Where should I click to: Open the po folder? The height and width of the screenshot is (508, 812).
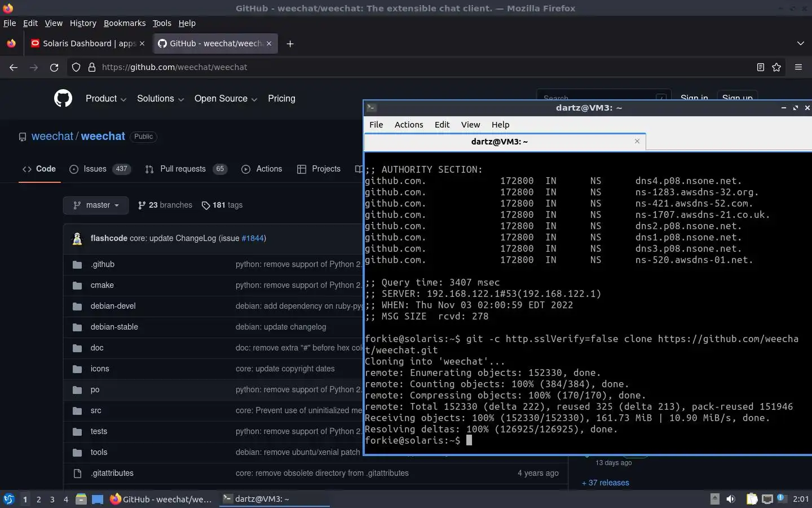[x=95, y=389]
